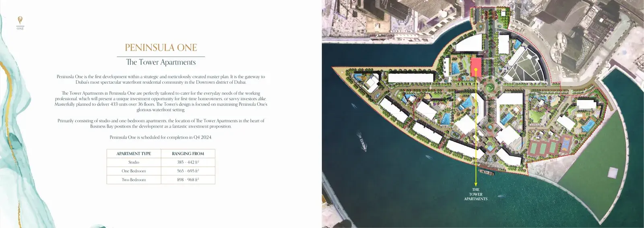This screenshot has width=644, height=228.
Task: Click the red highlighted tower plot on map
Action: 476,66
